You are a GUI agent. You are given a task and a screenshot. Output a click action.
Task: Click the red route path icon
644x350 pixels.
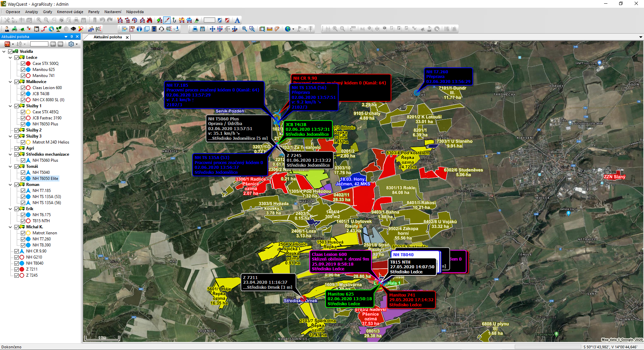coord(44,29)
